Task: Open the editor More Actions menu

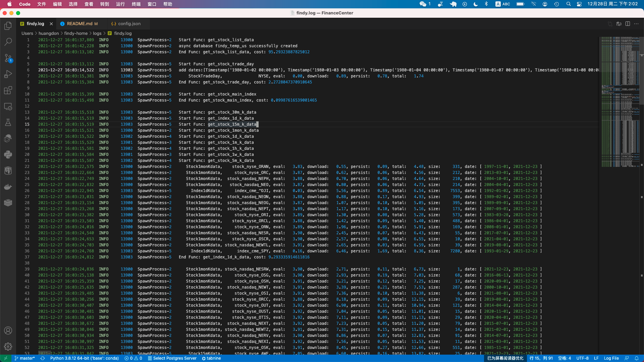Action: point(636,24)
